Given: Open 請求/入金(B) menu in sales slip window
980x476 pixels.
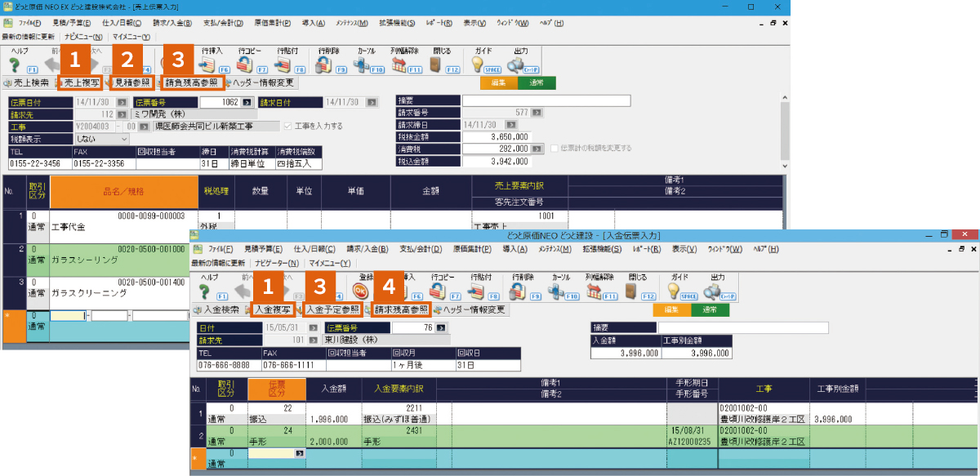Looking at the screenshot, I should tap(173, 23).
